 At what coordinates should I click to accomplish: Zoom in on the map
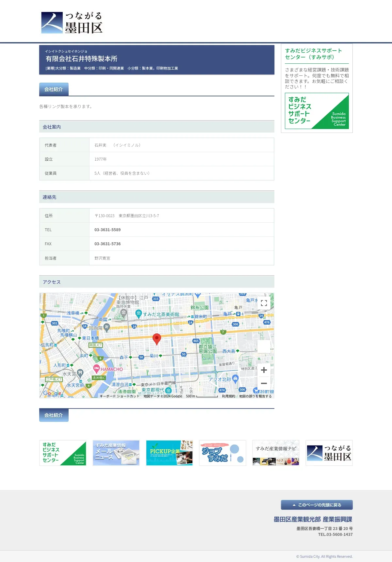pos(264,370)
